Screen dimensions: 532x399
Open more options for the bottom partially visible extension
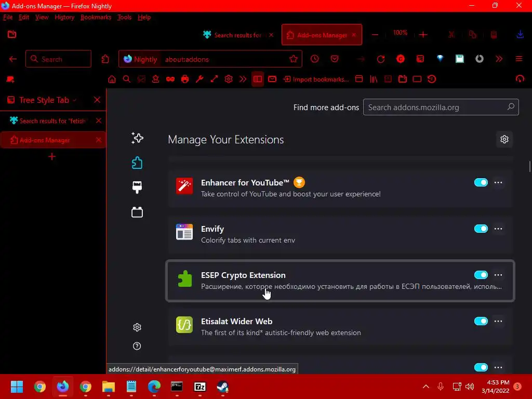click(x=498, y=367)
